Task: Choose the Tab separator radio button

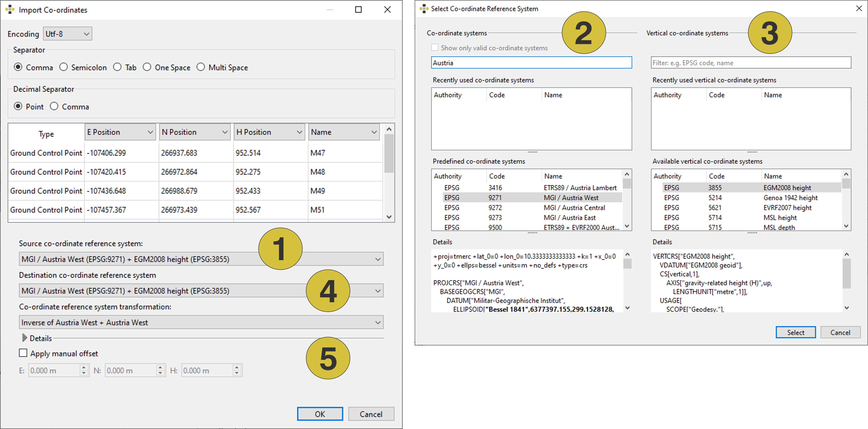Action: [117, 67]
